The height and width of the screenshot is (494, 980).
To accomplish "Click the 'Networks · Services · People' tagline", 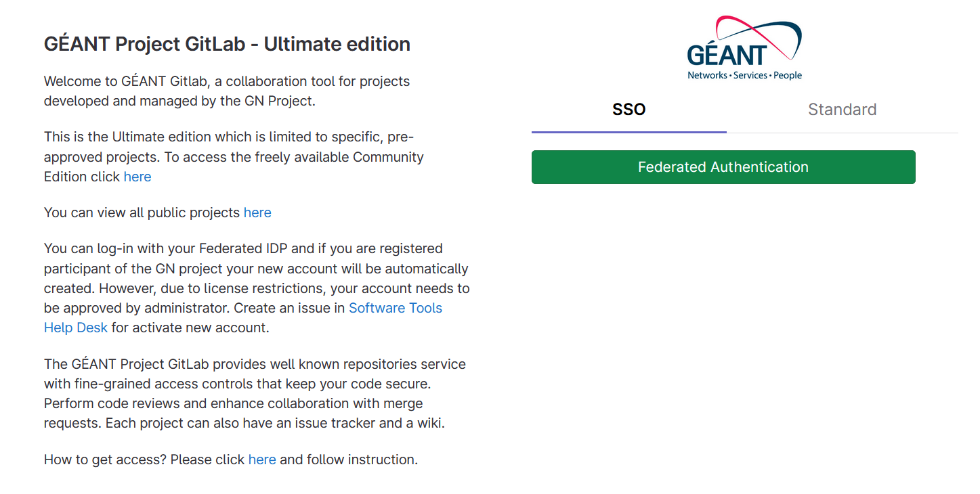I will point(744,75).
